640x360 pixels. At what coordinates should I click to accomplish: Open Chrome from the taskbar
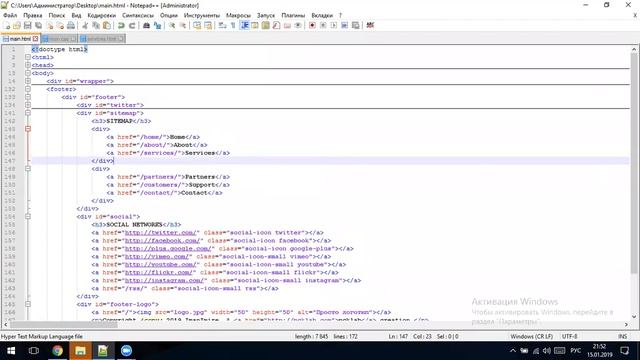58,351
